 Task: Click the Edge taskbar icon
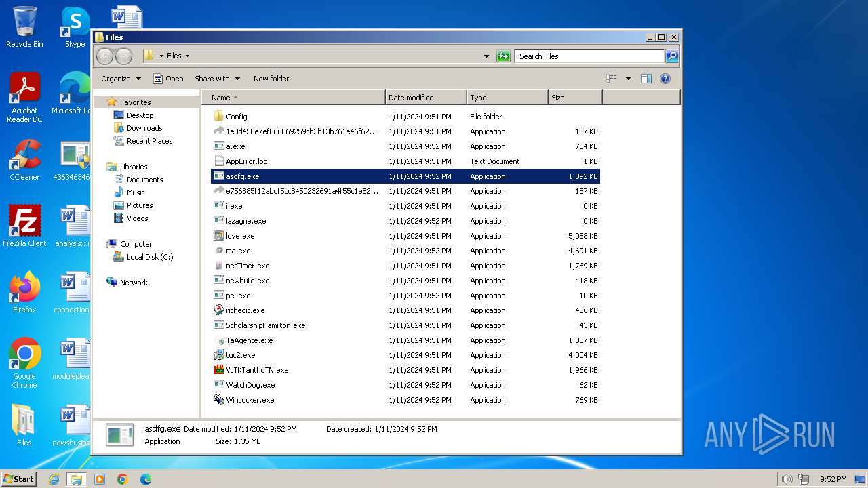tap(145, 479)
